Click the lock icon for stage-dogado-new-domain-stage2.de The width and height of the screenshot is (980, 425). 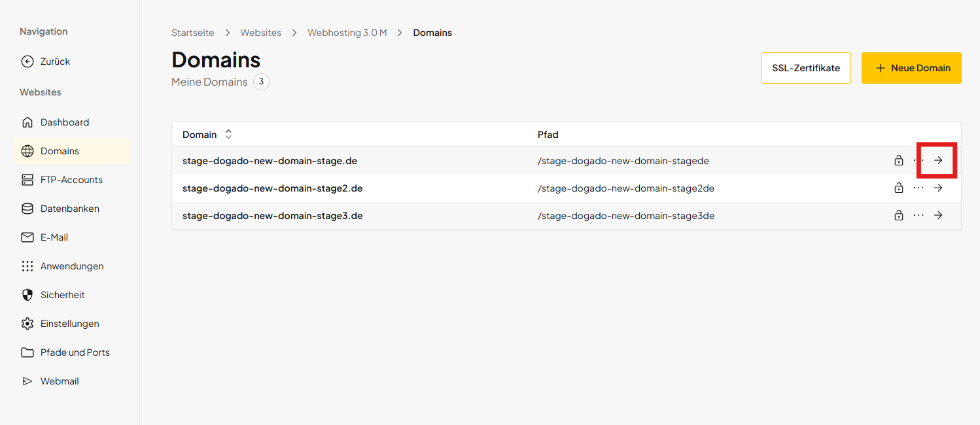(898, 188)
